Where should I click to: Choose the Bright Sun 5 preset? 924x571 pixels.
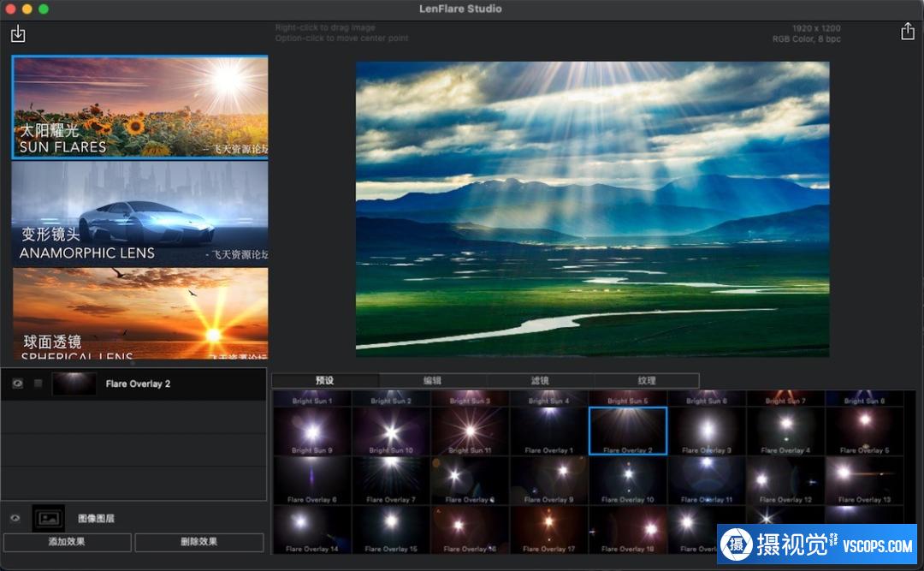click(628, 398)
